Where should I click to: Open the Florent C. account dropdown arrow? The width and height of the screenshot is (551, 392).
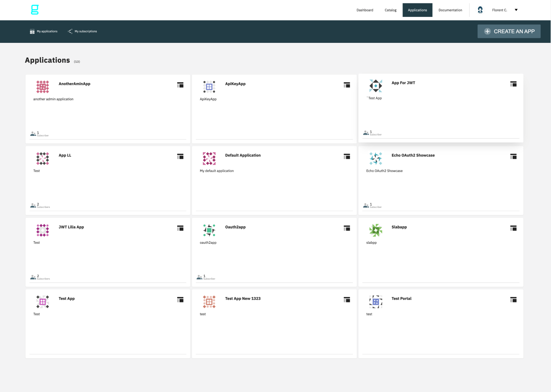[516, 10]
